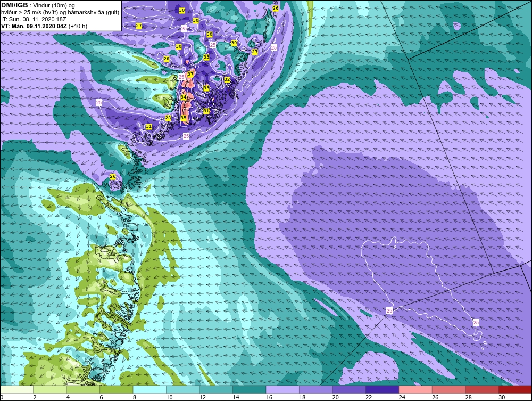Viewport: 532px width, 401px height.
Task: Pick the 10–12 m/s aqua legend swatch
Action: [183, 389]
